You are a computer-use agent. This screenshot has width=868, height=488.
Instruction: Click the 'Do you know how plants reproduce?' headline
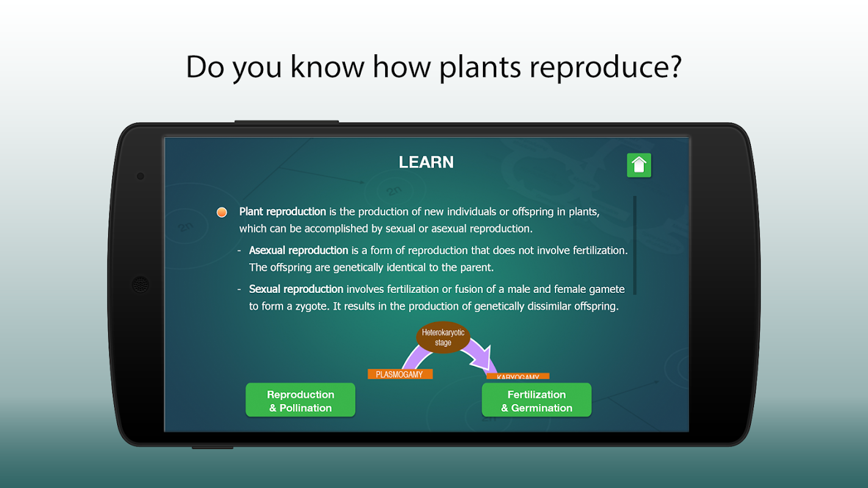(433, 67)
